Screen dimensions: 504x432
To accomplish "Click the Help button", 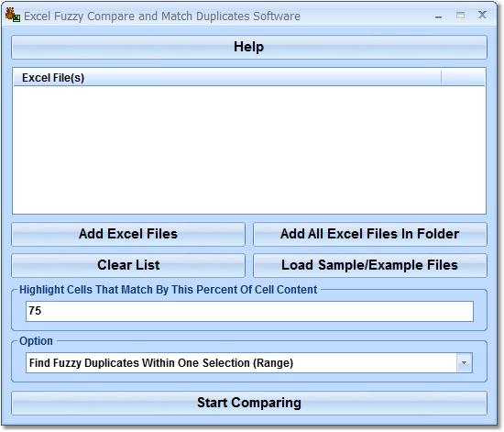I will tap(249, 47).
